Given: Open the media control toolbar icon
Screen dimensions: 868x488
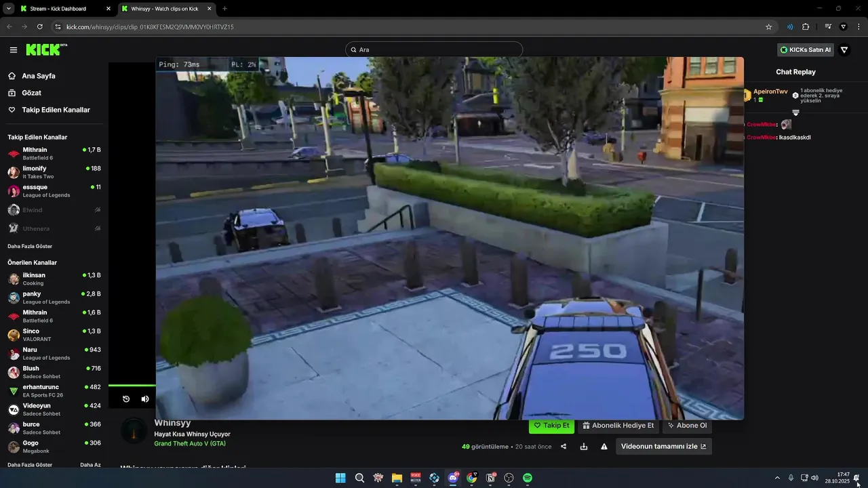Looking at the screenshot, I should pyautogui.click(x=828, y=26).
